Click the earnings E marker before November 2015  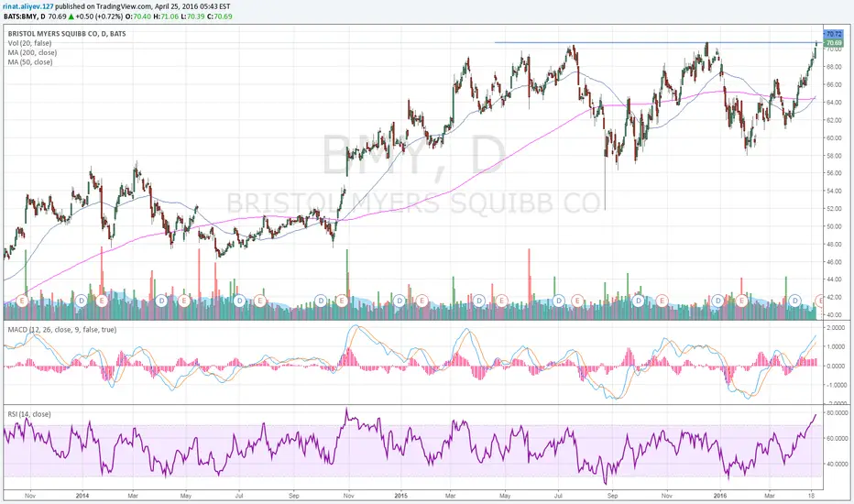point(662,301)
